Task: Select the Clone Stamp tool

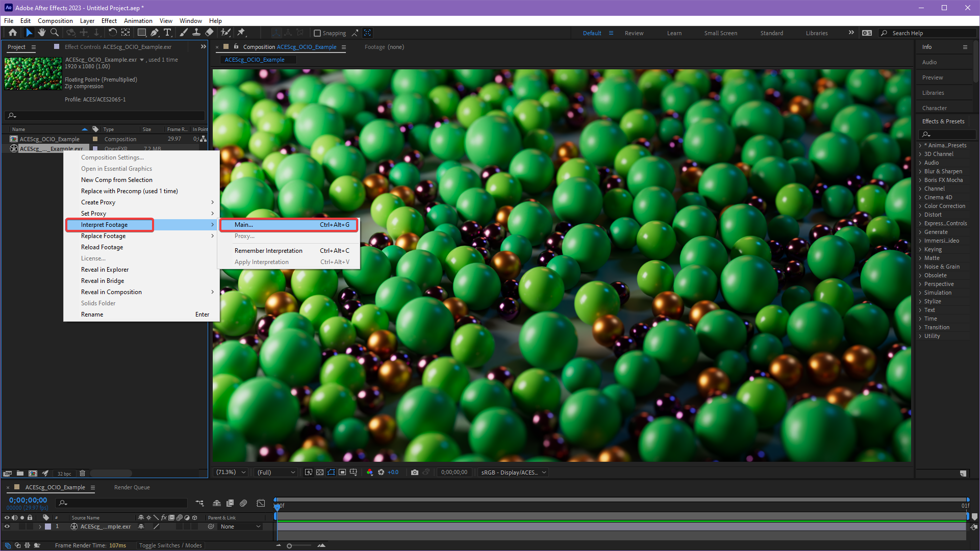Action: 196,33
